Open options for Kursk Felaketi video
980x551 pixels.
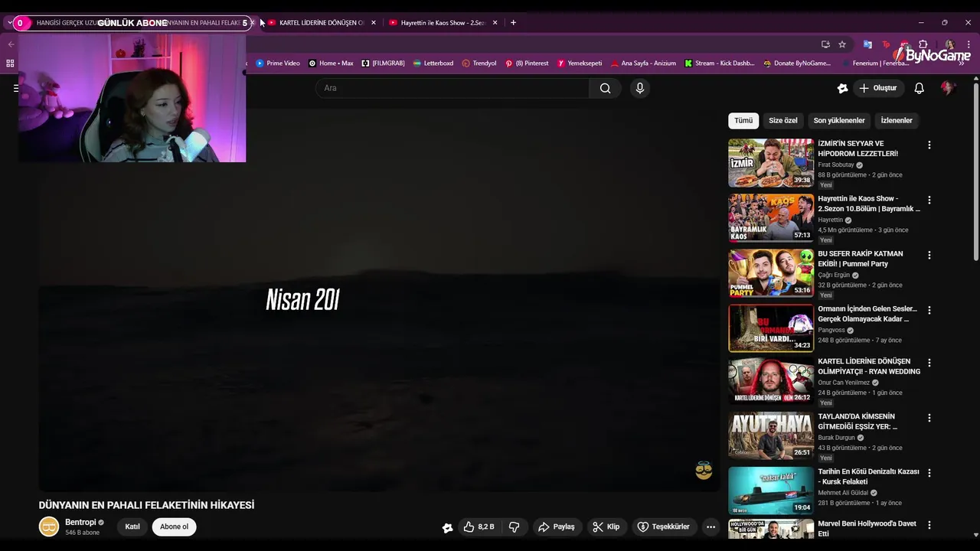[x=929, y=473]
